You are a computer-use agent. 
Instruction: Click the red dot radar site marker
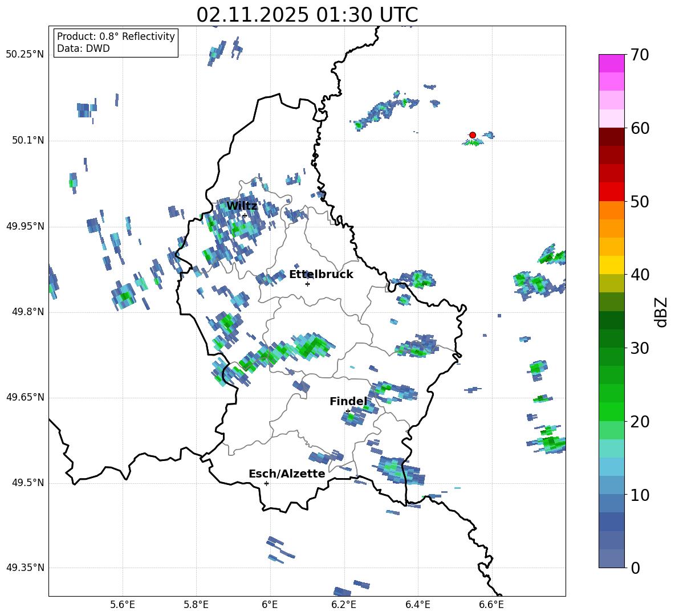click(473, 135)
